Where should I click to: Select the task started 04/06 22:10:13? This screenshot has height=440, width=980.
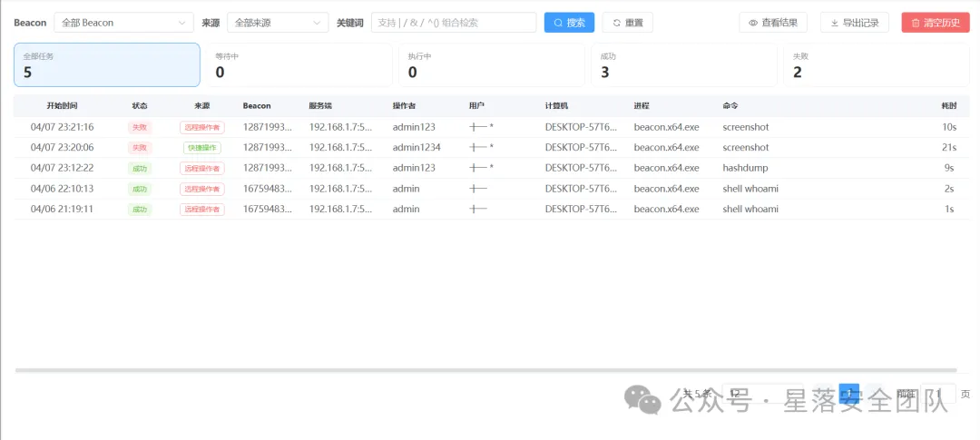pos(491,189)
